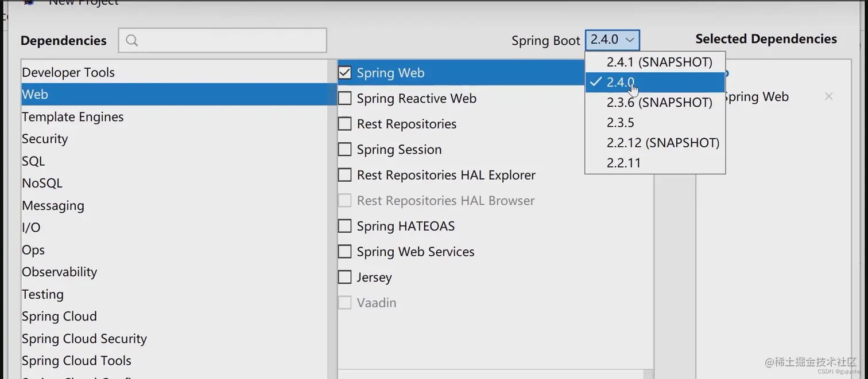Enable the Spring Web Services checkbox

[344, 251]
